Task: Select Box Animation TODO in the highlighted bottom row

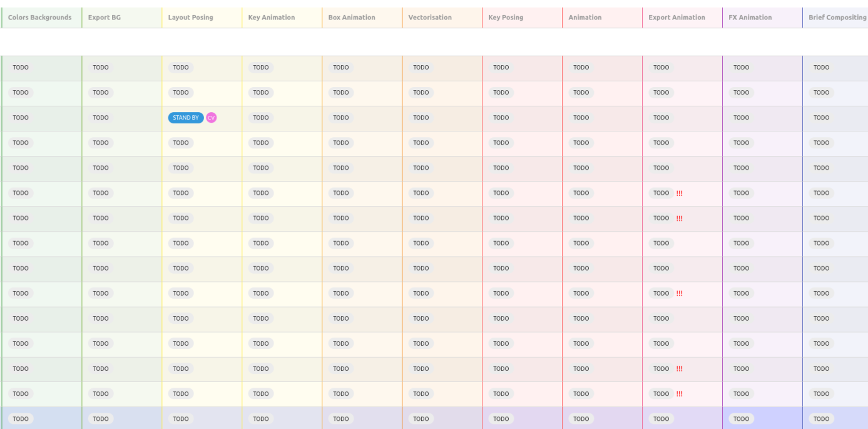Action: pyautogui.click(x=341, y=419)
